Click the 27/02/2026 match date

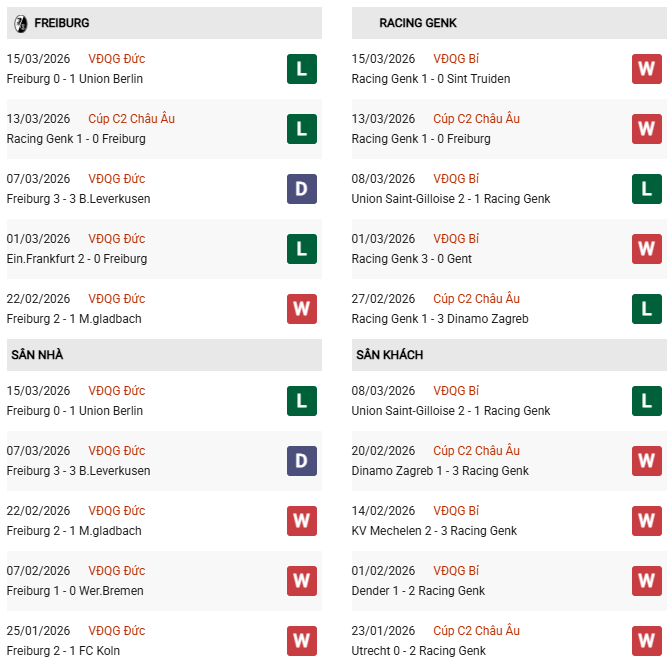(383, 299)
